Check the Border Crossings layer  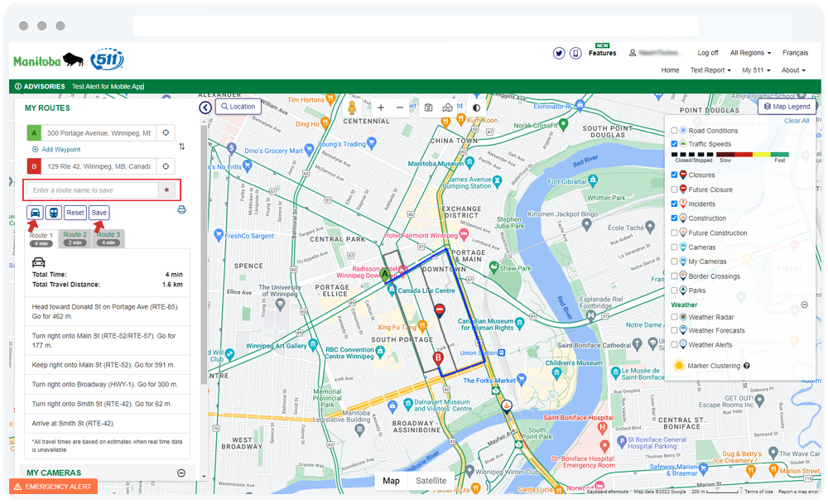click(674, 276)
